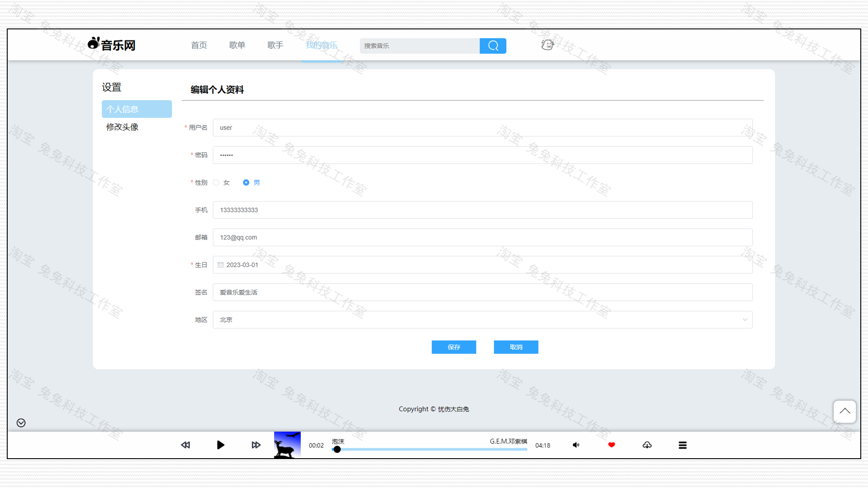Image resolution: width=868 pixels, height=488 pixels.
Task: Save profile changes with 保存 button
Action: (x=453, y=347)
